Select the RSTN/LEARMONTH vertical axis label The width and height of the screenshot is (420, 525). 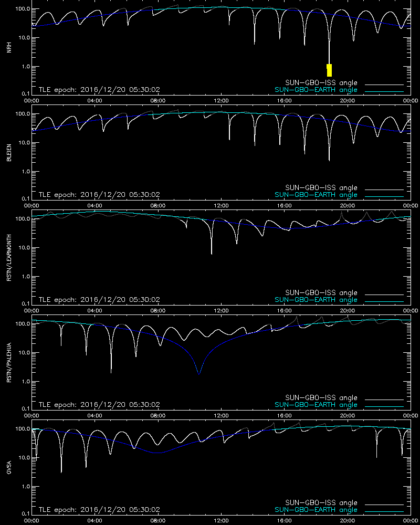pyautogui.click(x=9, y=257)
